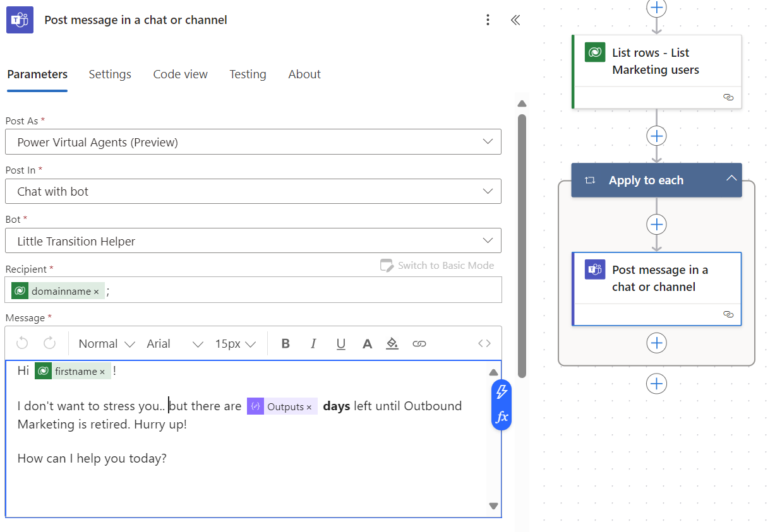
Task: Click the highlight fill color icon
Action: [392, 344]
